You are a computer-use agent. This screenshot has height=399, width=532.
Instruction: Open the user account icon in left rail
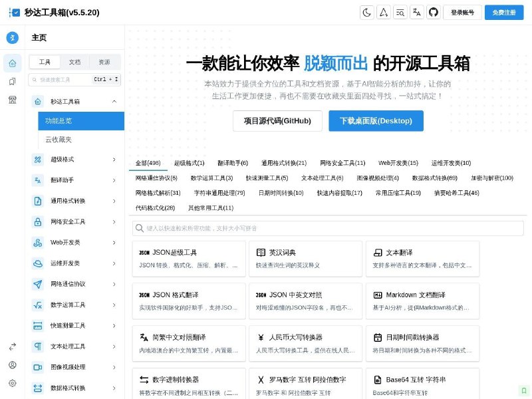(13, 365)
